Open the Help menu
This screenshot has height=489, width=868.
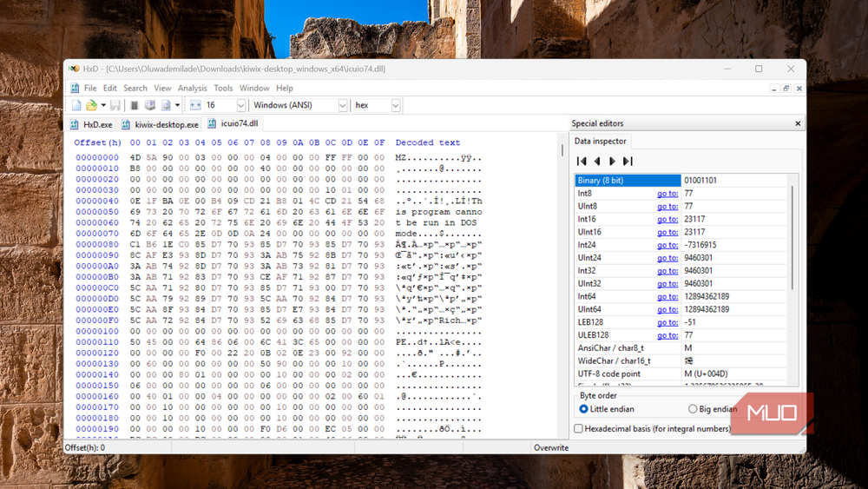click(285, 88)
